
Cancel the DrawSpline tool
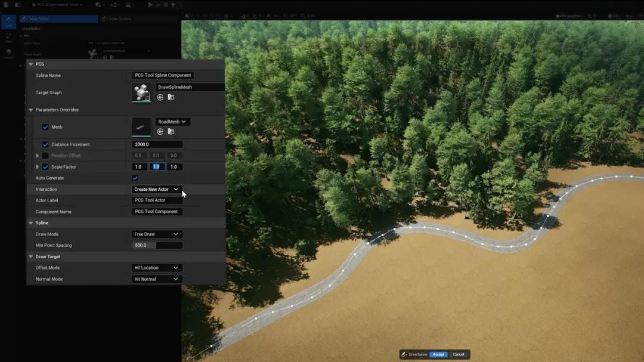coord(458,354)
